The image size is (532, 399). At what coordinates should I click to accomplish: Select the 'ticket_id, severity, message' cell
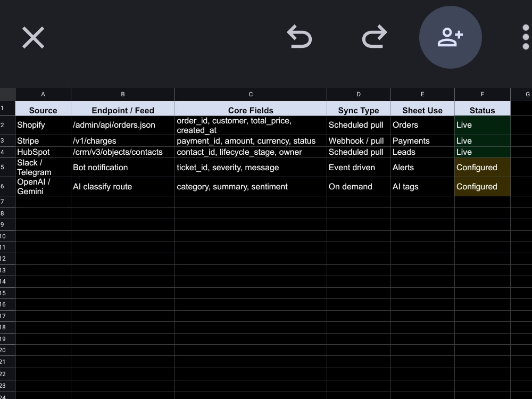pyautogui.click(x=251, y=167)
